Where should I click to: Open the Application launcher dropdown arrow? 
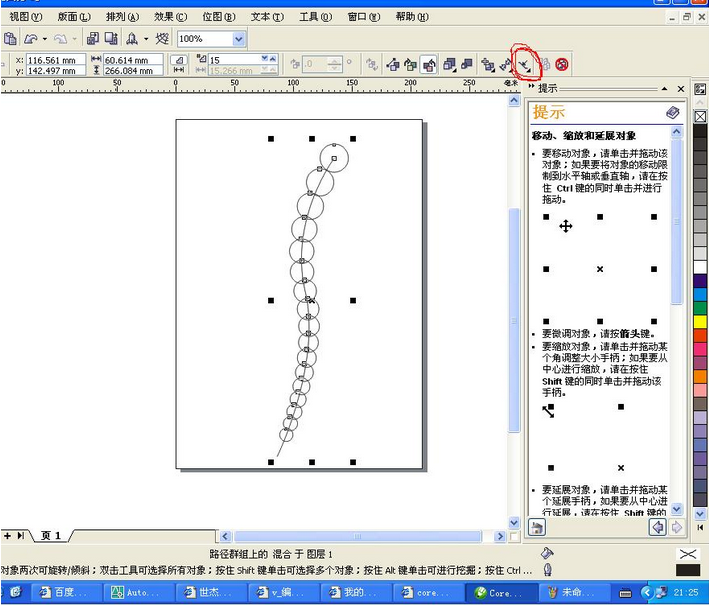pos(146,39)
